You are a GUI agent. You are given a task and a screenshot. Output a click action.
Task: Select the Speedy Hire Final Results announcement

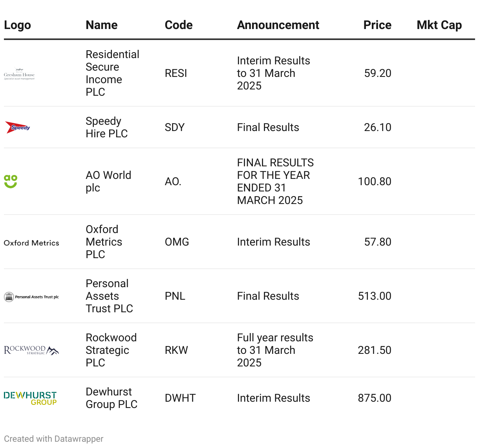[x=268, y=127]
